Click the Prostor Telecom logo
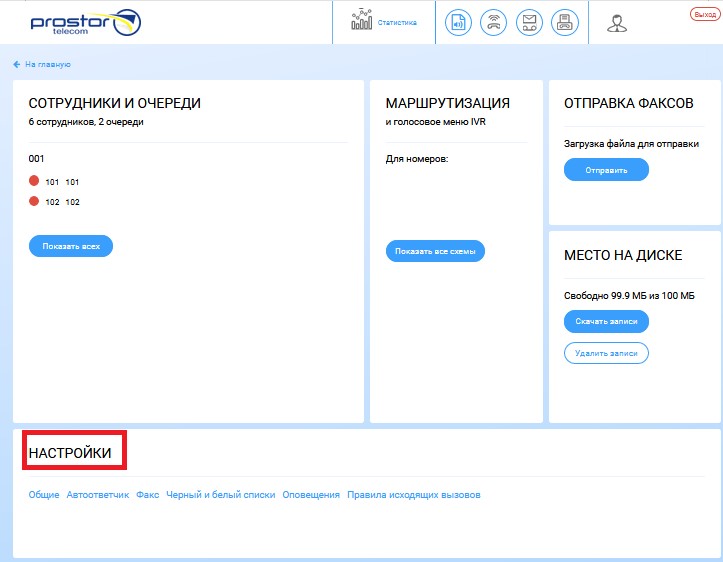The width and height of the screenshot is (723, 562). [85, 22]
